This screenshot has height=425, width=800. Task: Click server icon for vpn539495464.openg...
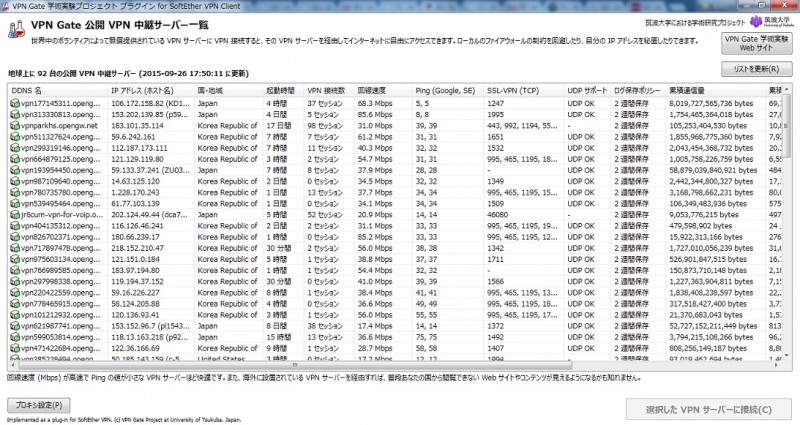pyautogui.click(x=15, y=204)
